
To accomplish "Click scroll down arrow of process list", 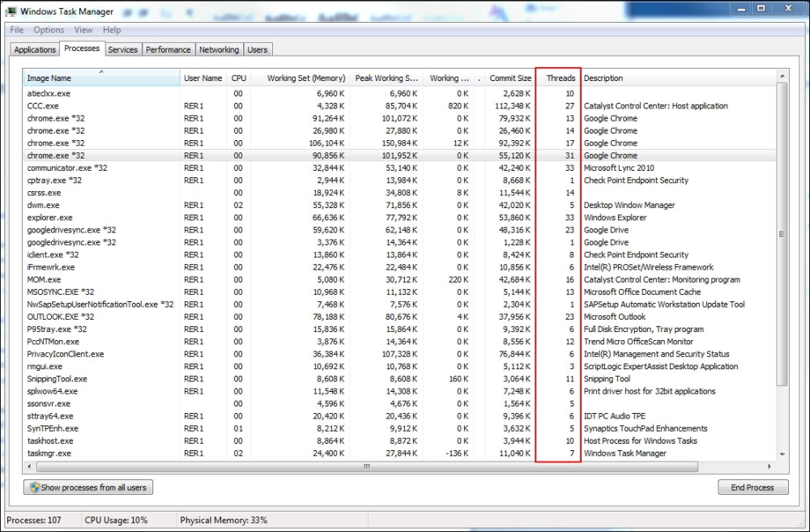I will tap(782, 454).
